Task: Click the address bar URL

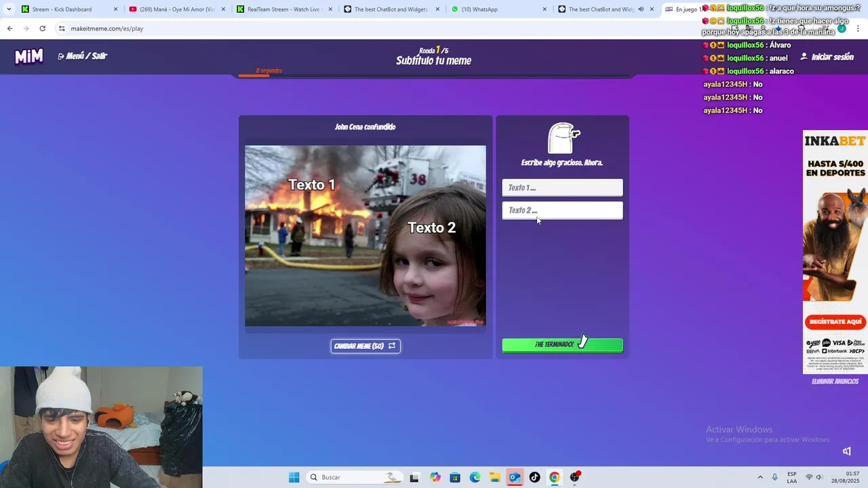Action: click(106, 28)
